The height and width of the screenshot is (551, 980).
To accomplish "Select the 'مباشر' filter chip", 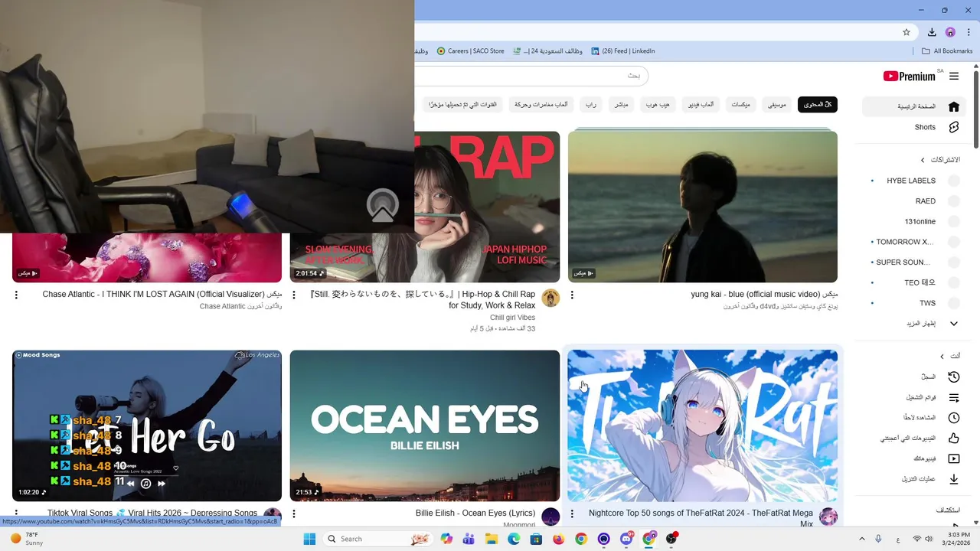I will tap(621, 104).
